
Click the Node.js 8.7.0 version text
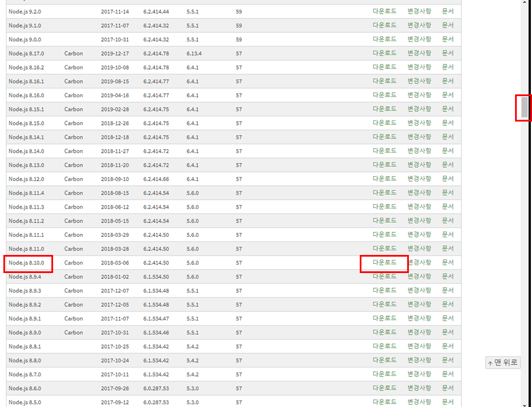point(25,374)
